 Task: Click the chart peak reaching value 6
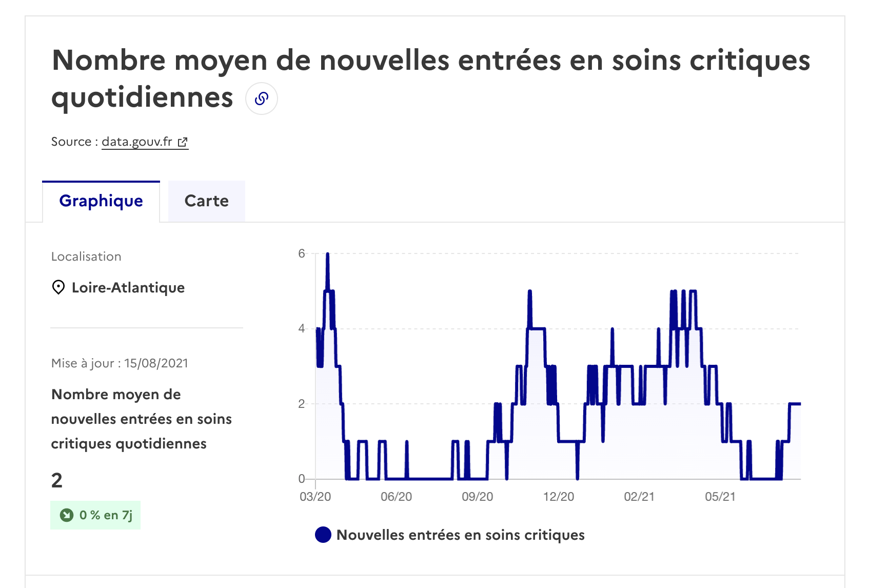[x=328, y=253]
